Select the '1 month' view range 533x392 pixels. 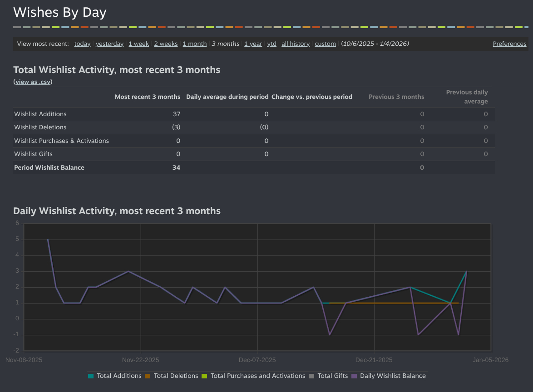click(x=194, y=44)
